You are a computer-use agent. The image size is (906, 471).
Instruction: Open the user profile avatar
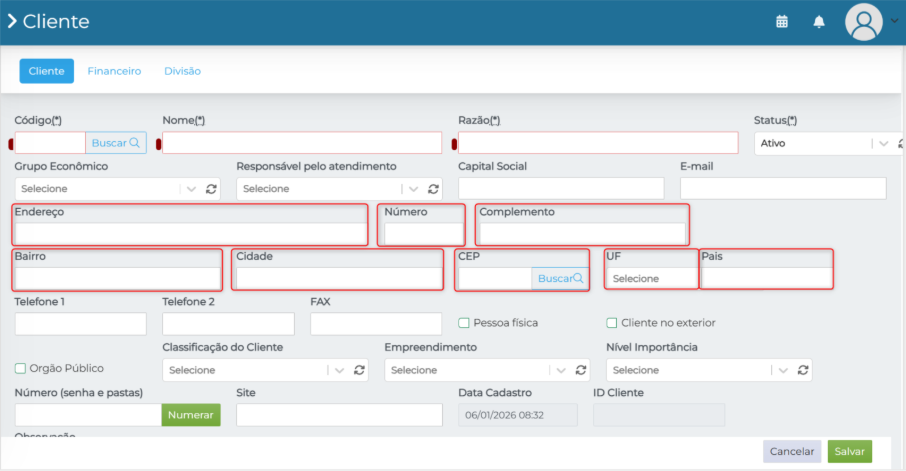click(863, 23)
